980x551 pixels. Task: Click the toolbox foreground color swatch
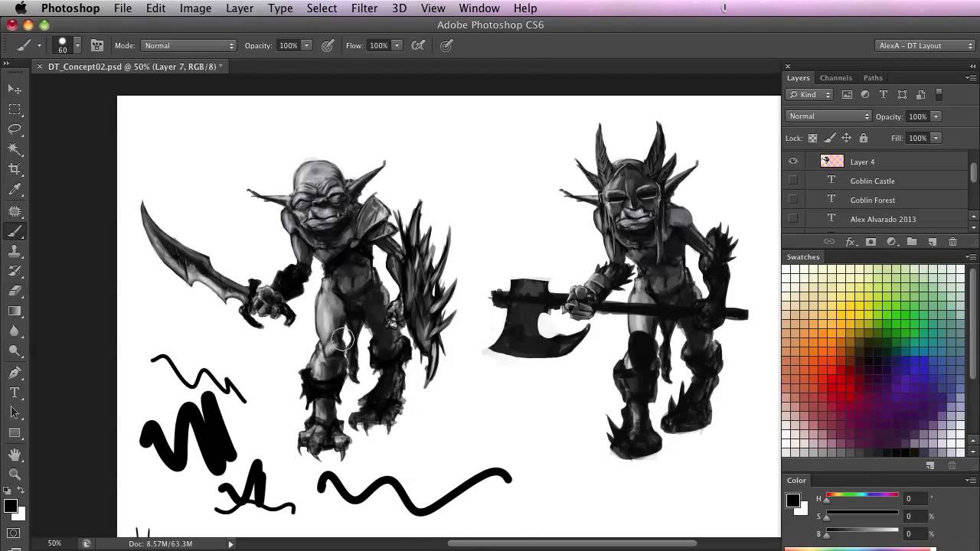click(11, 506)
